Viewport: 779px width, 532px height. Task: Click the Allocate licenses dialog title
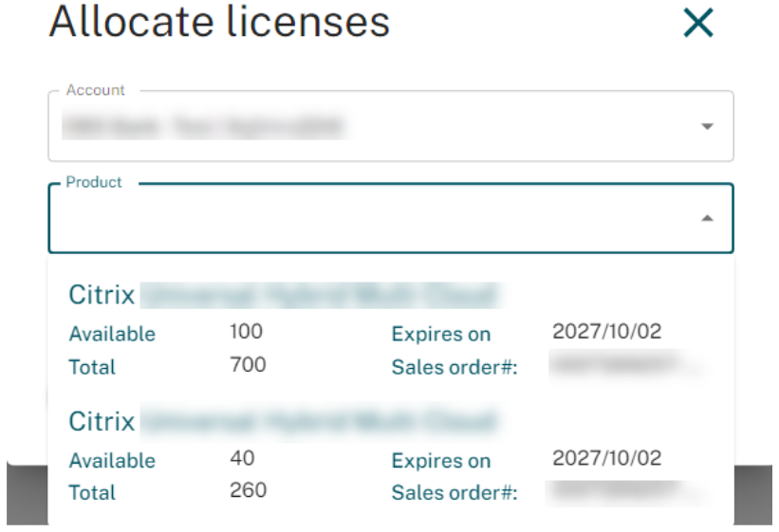(219, 23)
